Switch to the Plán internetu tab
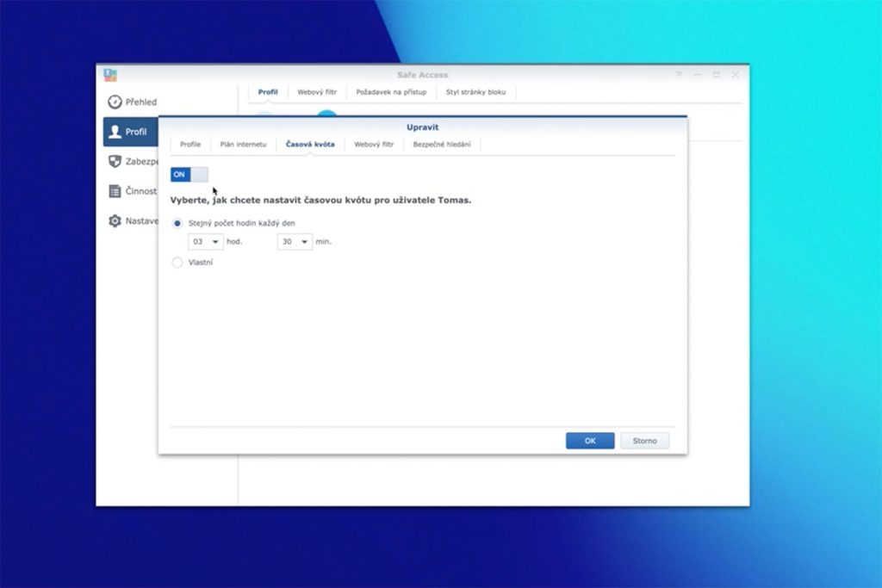The width and height of the screenshot is (882, 588). pyautogui.click(x=243, y=145)
